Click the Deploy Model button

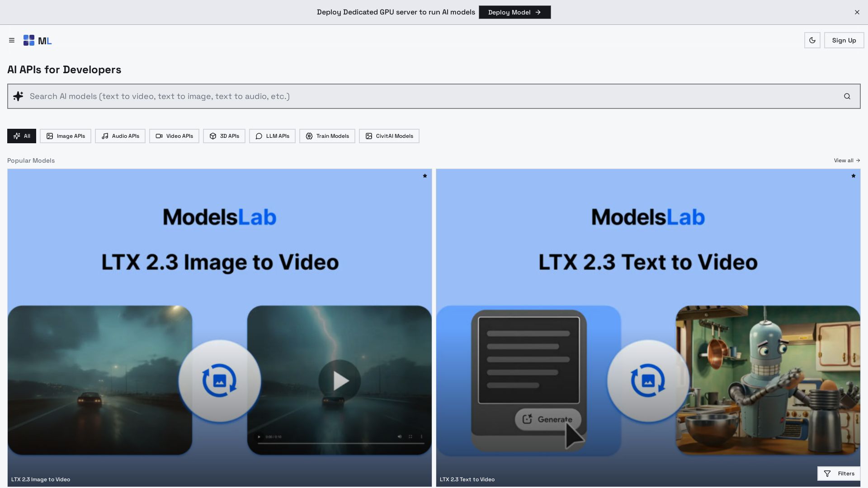(514, 12)
